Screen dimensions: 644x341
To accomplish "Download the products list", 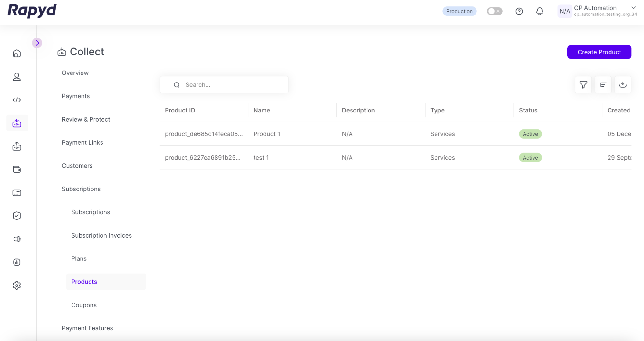I will 623,85.
